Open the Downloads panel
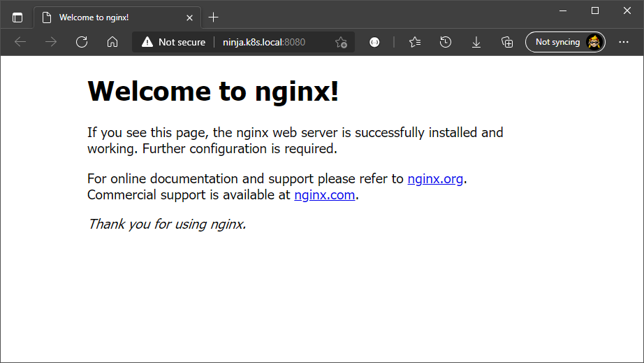This screenshot has height=363, width=644. 476,42
